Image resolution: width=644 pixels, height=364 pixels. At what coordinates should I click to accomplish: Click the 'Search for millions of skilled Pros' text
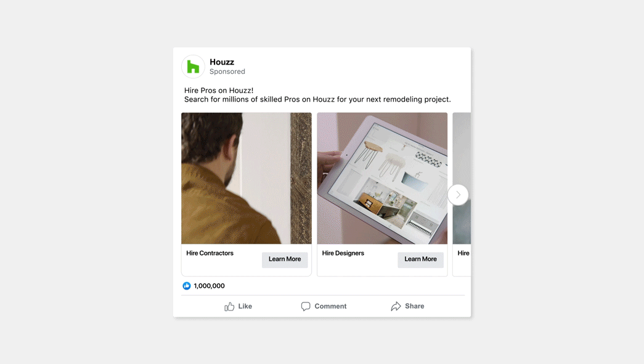317,99
